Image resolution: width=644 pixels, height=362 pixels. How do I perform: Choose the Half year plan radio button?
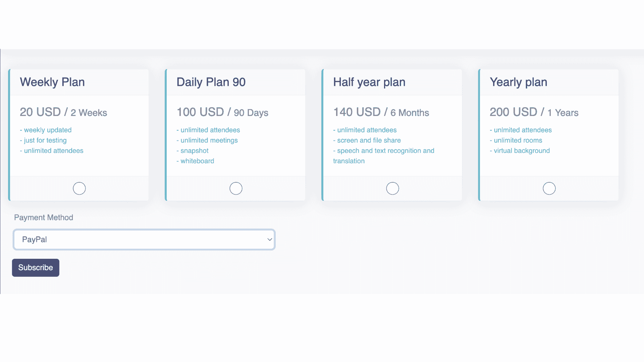click(x=392, y=188)
